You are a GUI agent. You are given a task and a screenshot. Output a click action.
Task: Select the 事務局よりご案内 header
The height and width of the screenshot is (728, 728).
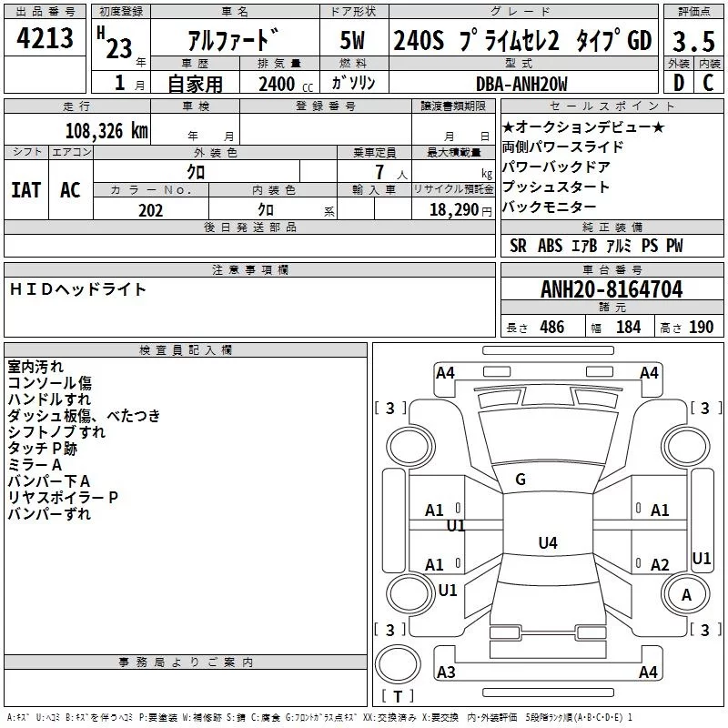pos(186,662)
